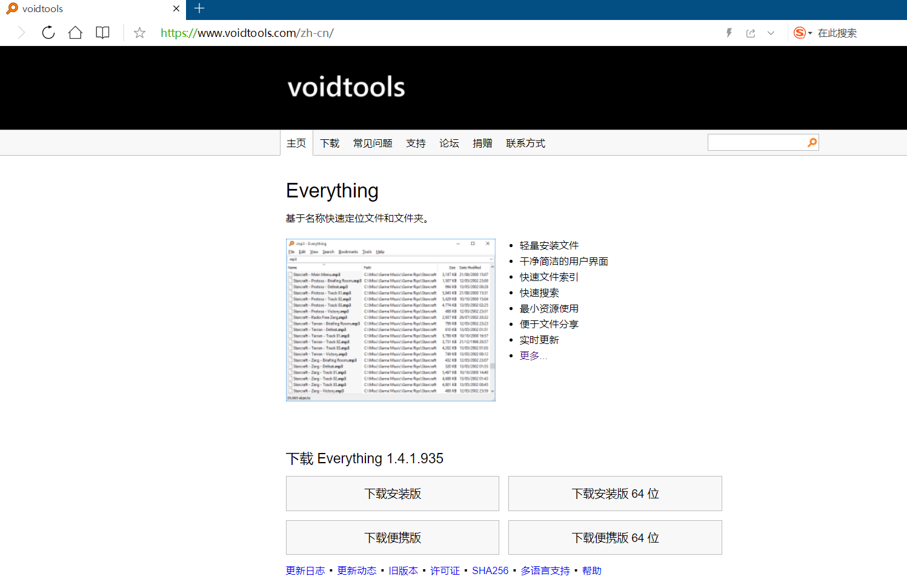This screenshot has height=588, width=907.
Task: Click the voidtools header logo
Action: 346,87
